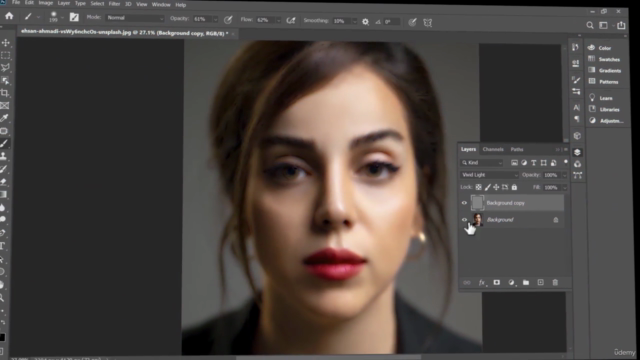Click the Background copy layer thumbnail
Image resolution: width=640 pixels, height=360 pixels.
tap(477, 203)
